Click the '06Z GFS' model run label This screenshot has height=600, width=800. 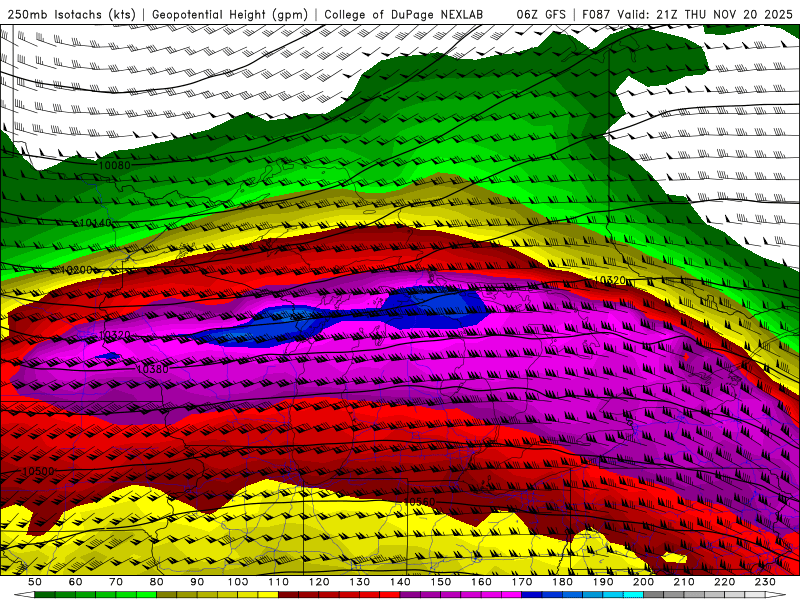tap(541, 15)
